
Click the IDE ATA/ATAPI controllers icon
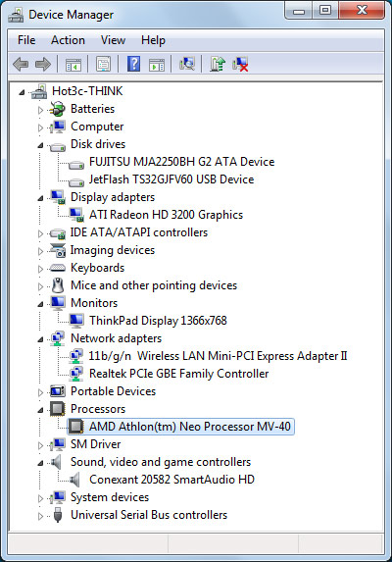[x=58, y=233]
